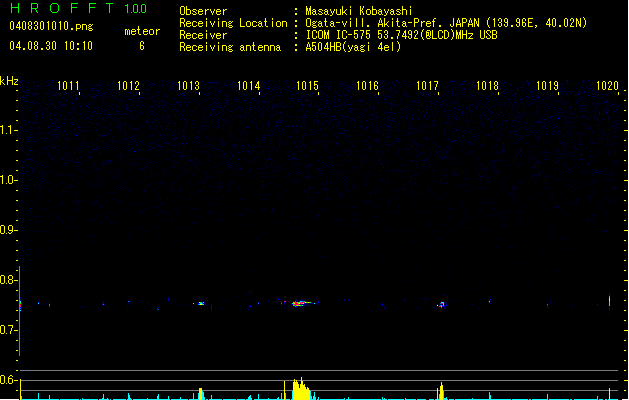This screenshot has height=400, width=629.
Task: Click the 0.9 kHz frequency label
Action: [7, 230]
